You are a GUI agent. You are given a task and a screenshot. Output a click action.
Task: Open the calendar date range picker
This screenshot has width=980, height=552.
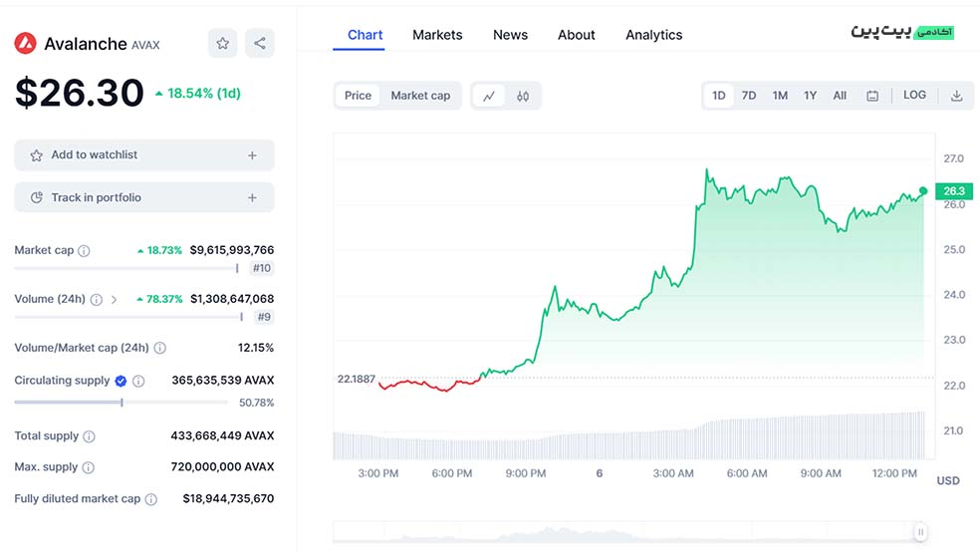[872, 96]
